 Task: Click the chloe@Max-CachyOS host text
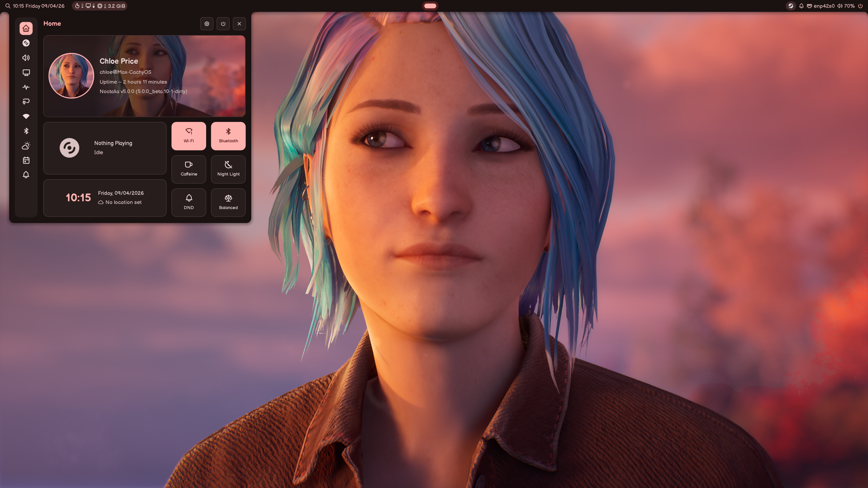tap(125, 72)
